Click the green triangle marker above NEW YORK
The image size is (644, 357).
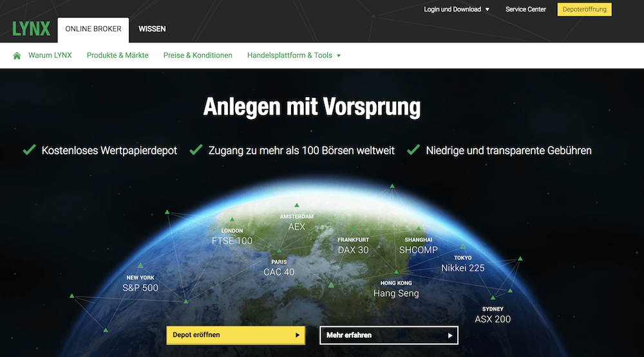coord(140,266)
